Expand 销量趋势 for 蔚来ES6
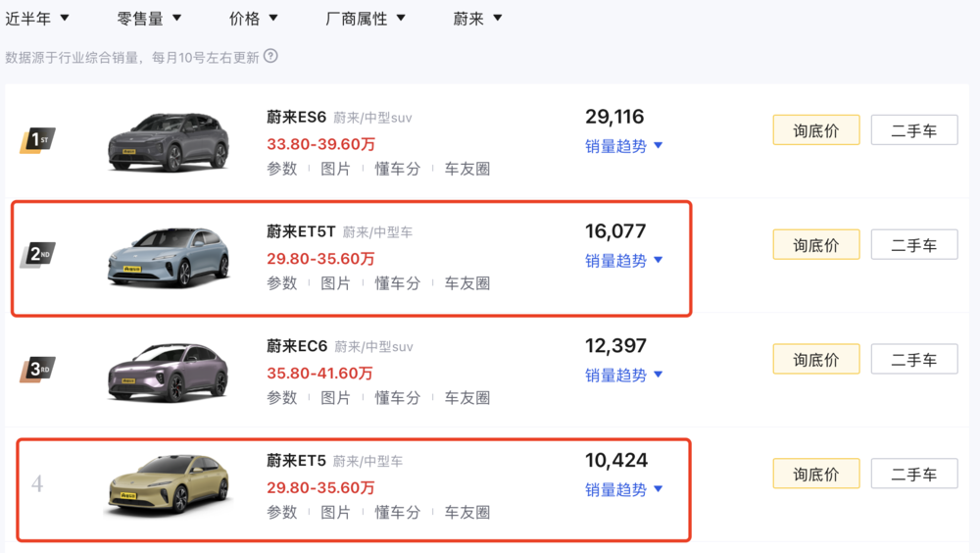 click(623, 146)
